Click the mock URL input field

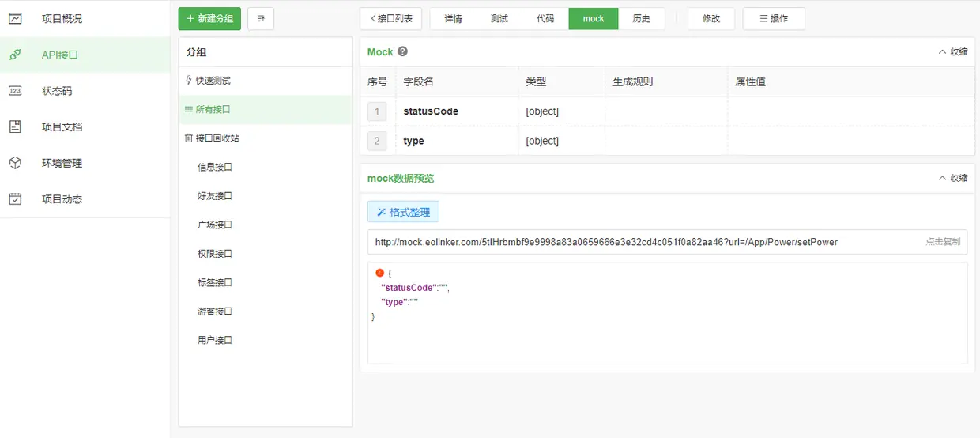coord(667,242)
